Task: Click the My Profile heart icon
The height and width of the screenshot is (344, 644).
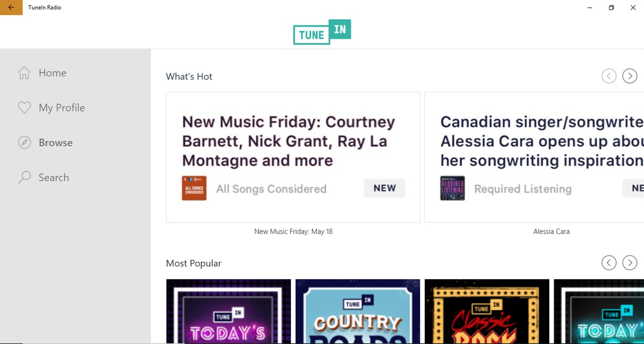Action: (x=24, y=108)
